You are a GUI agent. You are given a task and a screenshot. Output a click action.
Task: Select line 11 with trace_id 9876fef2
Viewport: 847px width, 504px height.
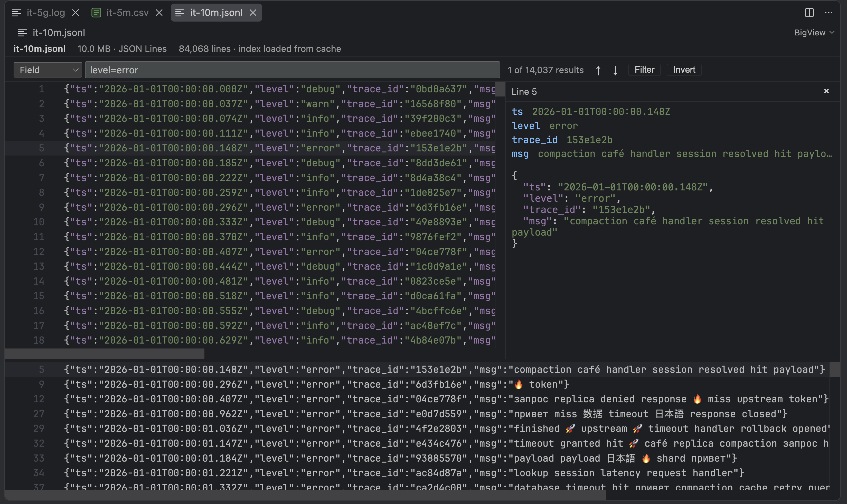pyautogui.click(x=250, y=237)
